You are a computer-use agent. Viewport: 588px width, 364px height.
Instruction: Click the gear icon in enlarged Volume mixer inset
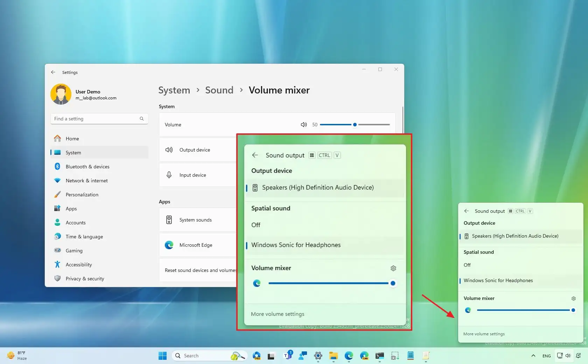click(x=393, y=268)
